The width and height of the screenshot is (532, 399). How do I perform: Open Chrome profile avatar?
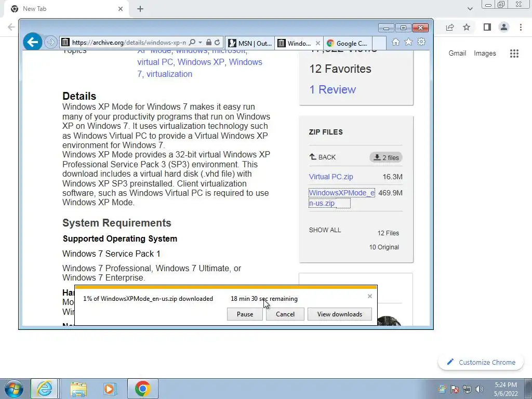[504, 27]
